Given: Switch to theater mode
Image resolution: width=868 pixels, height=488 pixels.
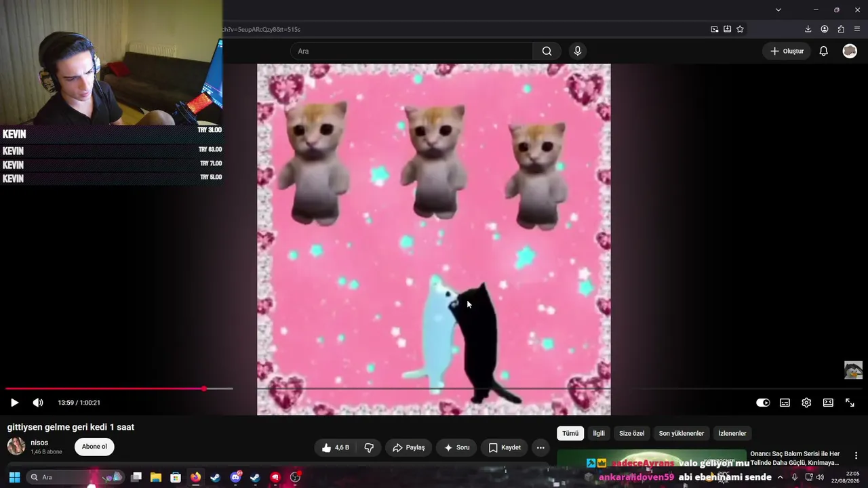Looking at the screenshot, I should 828,403.
